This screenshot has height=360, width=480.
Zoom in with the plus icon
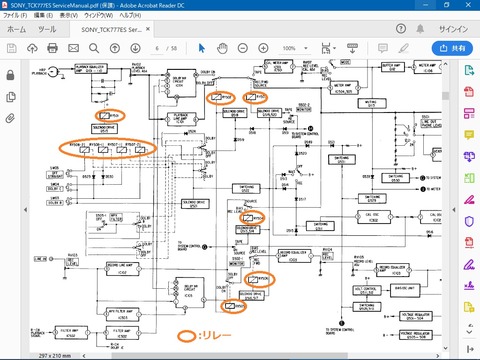[x=263, y=48]
